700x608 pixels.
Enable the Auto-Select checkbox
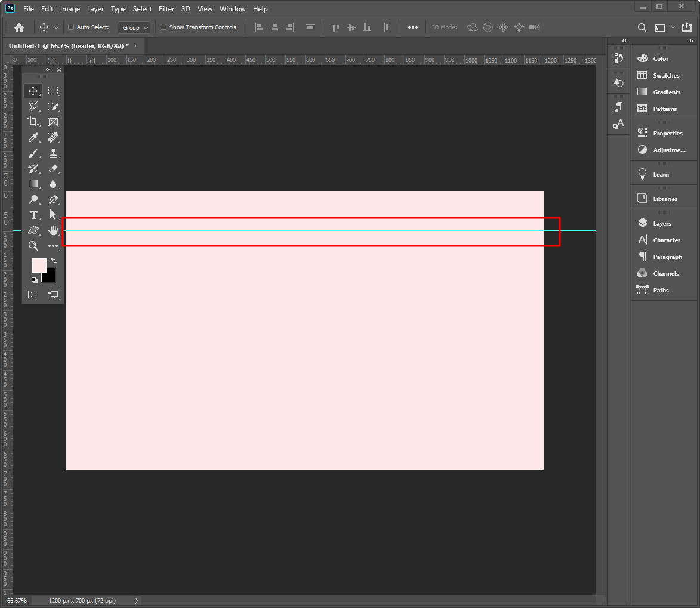pyautogui.click(x=70, y=27)
